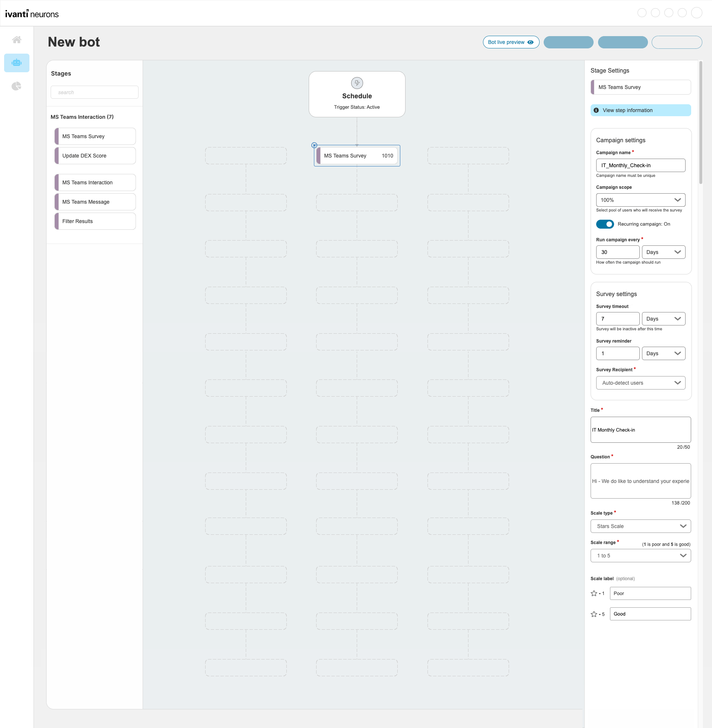Viewport: 712px width, 728px height.
Task: Click the Stages search field
Action: 94,92
